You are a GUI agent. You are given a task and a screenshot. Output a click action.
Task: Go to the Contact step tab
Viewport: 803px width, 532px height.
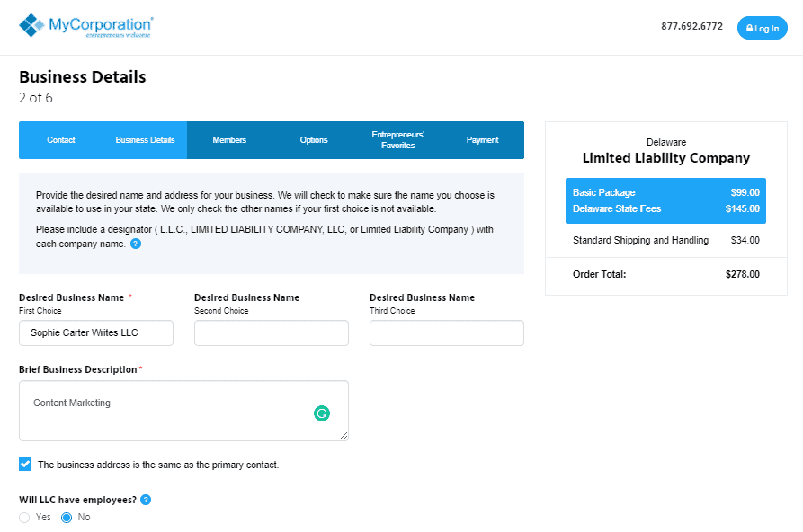point(61,140)
